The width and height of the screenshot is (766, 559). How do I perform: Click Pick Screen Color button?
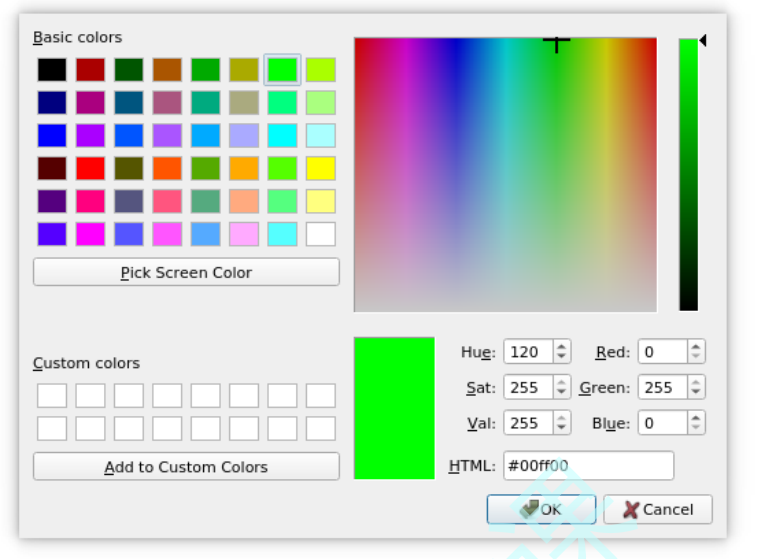186,272
